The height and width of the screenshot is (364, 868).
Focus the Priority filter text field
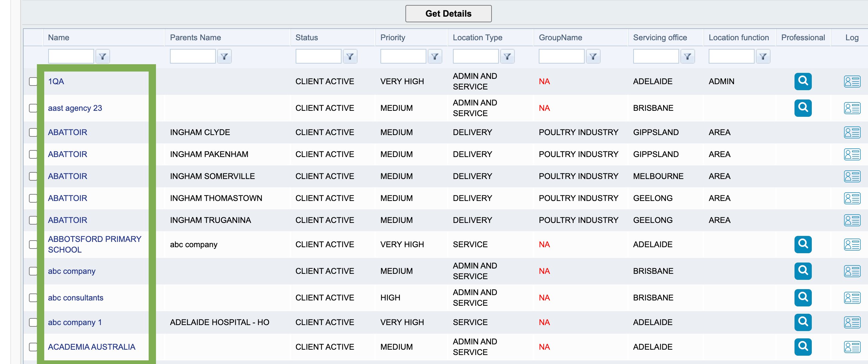pyautogui.click(x=403, y=56)
